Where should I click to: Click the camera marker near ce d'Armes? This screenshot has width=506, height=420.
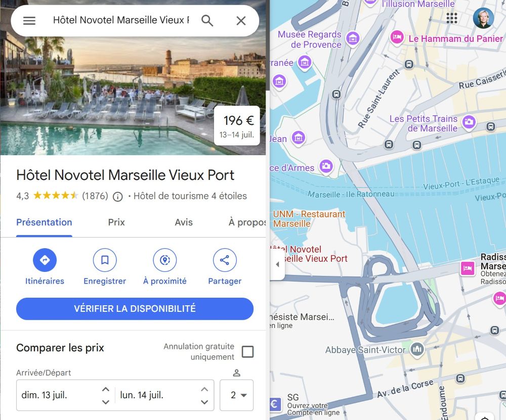point(326,166)
